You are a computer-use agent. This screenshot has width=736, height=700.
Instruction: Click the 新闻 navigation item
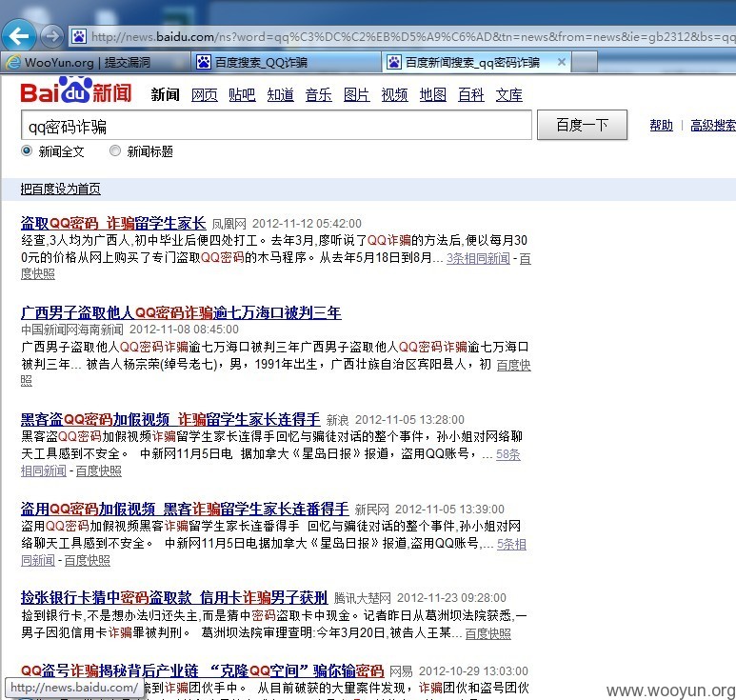pyautogui.click(x=166, y=95)
